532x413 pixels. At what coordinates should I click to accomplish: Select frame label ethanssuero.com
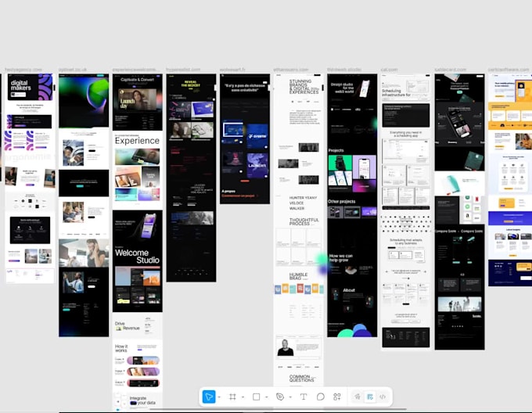(x=291, y=70)
